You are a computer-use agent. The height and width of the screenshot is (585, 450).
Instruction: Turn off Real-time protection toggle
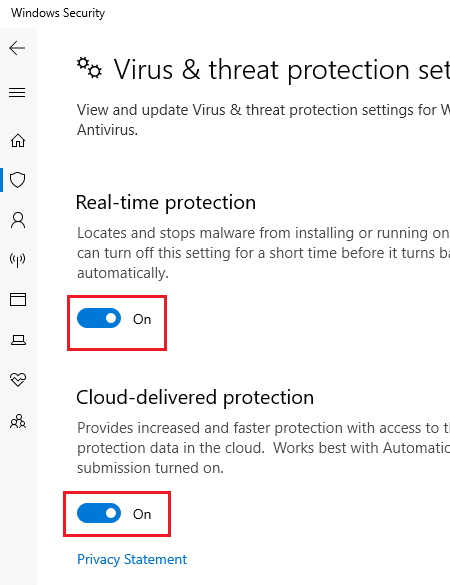tap(99, 318)
